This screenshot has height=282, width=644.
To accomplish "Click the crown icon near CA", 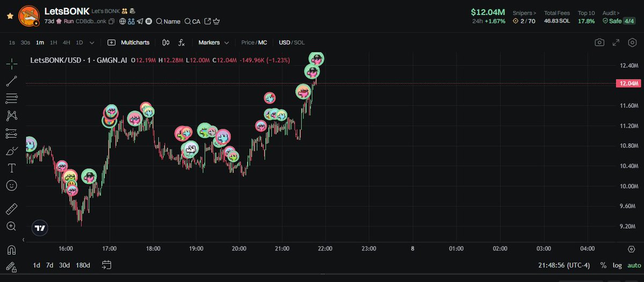I will (x=216, y=21).
